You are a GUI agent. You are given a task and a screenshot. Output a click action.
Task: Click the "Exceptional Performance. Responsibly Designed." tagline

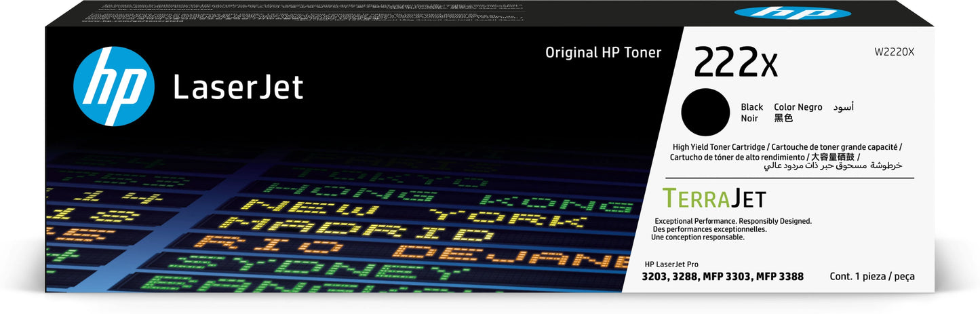[x=732, y=221]
